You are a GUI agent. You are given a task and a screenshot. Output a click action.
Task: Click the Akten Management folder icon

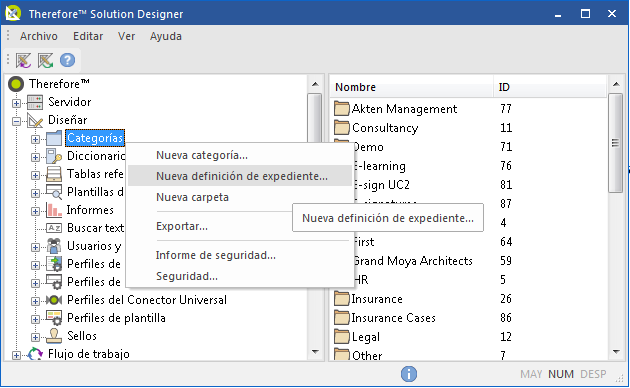tap(342, 108)
